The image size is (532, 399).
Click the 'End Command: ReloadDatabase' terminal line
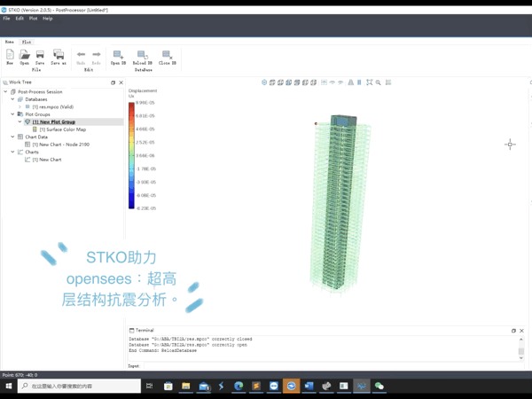pos(162,350)
